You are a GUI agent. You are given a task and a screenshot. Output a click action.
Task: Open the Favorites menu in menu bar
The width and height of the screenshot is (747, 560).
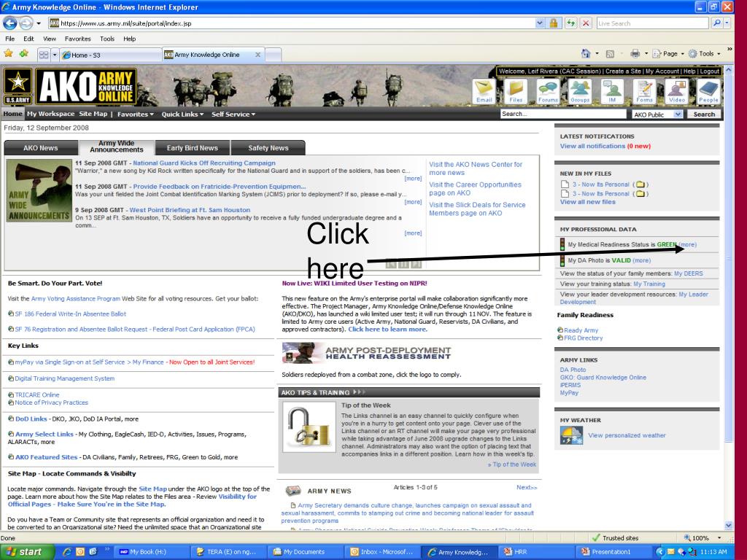tap(77, 39)
